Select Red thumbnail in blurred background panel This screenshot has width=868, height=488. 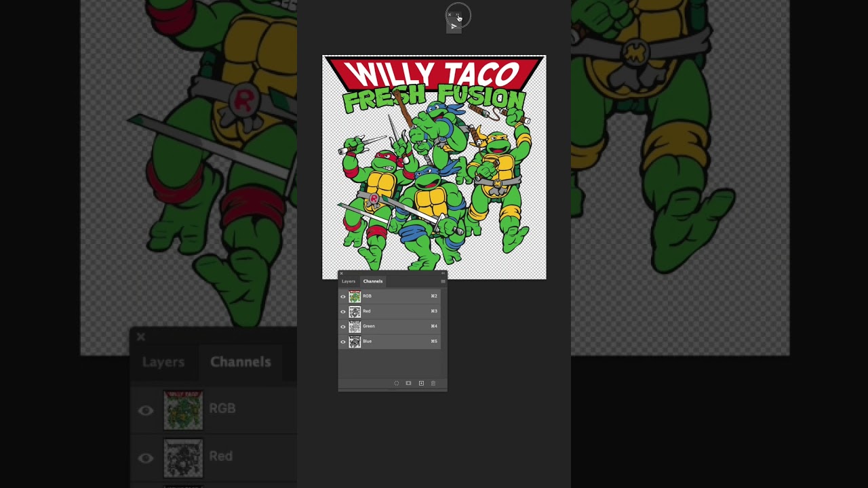tap(183, 458)
